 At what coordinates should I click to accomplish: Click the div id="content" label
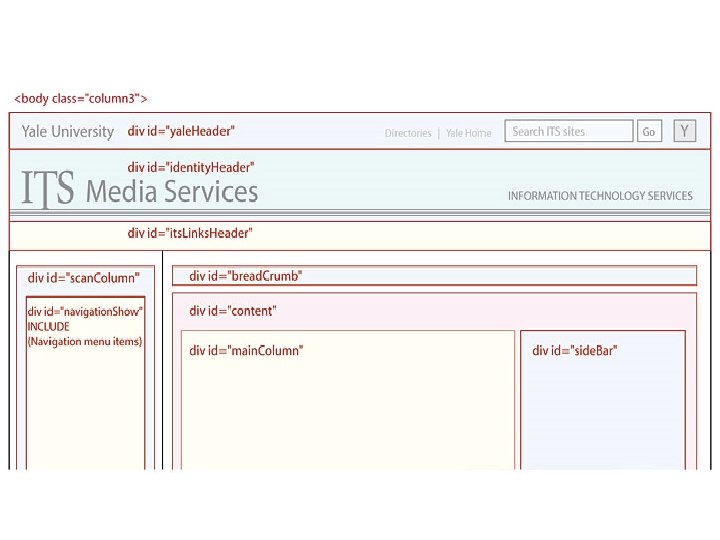233,311
